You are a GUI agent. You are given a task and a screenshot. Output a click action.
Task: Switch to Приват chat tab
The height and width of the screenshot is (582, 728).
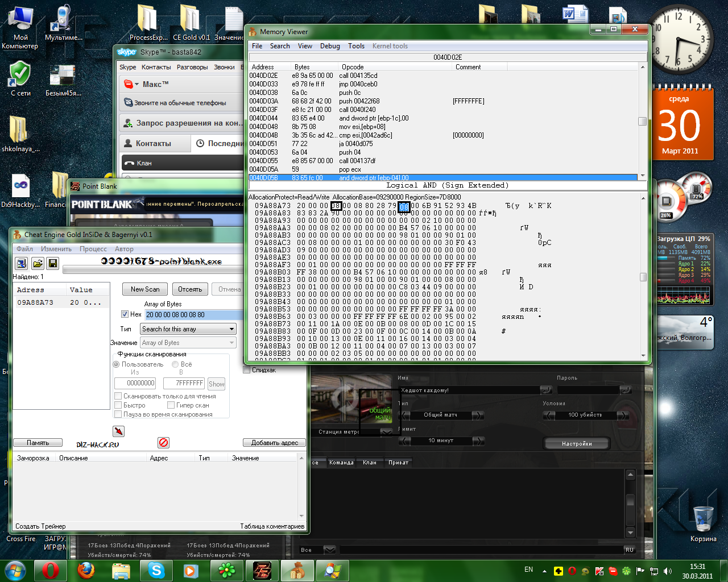point(398,463)
